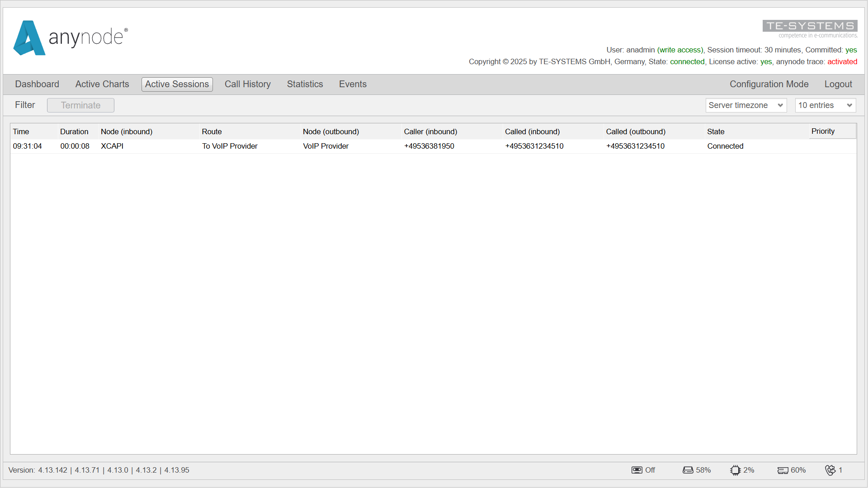The width and height of the screenshot is (868, 488).
Task: Switch to the Active Charts tab
Action: [102, 84]
